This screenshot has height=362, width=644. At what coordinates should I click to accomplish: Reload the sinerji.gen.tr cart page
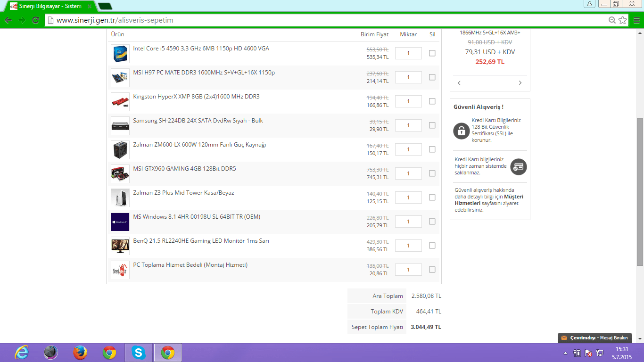(x=35, y=20)
